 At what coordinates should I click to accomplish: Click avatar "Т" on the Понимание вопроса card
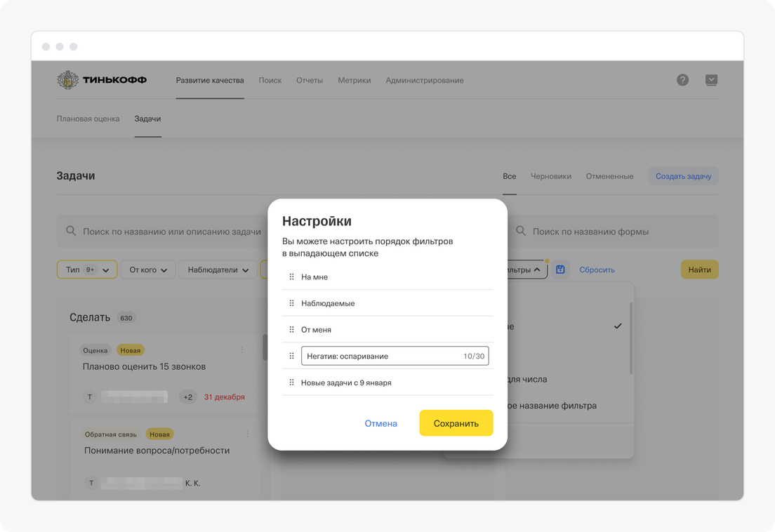(x=91, y=483)
